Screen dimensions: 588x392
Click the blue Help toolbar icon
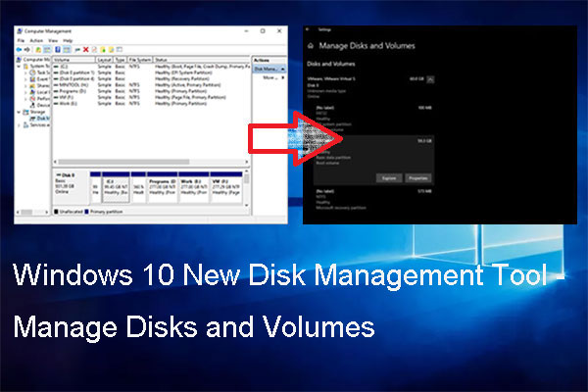pos(58,50)
